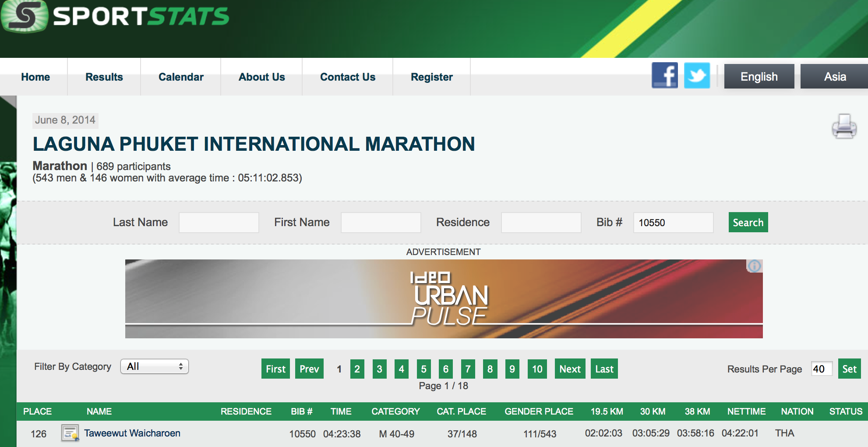
Task: Open the Ideo Urban Pulse advertisement banner
Action: [x=443, y=299]
